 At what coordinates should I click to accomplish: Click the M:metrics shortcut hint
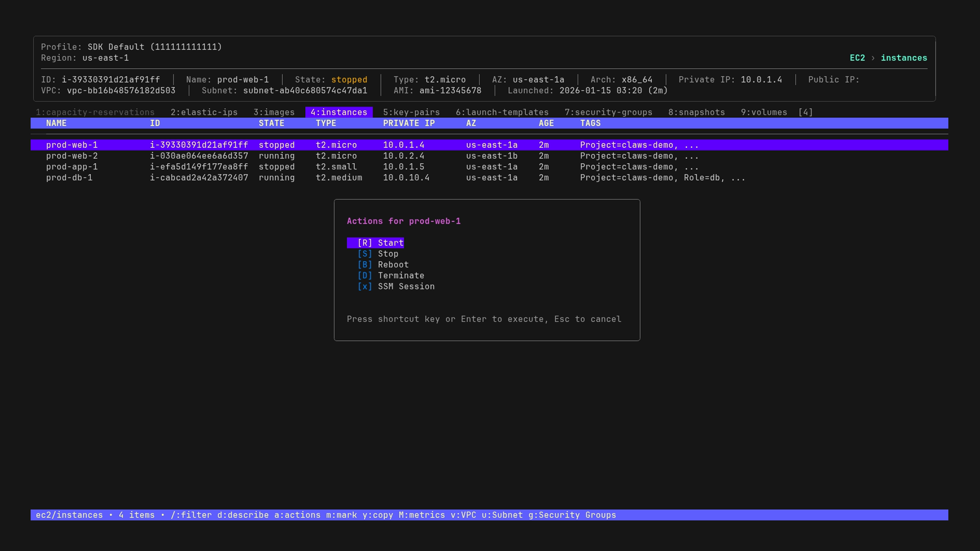(422, 515)
